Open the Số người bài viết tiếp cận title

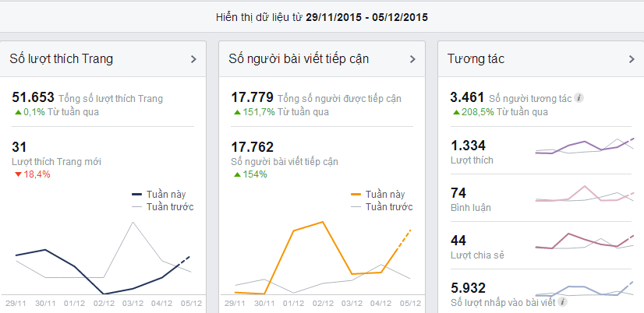[x=299, y=59]
